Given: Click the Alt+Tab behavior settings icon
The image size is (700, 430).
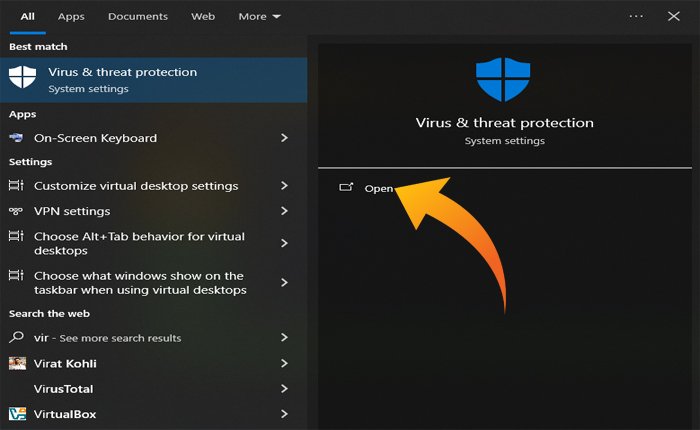Looking at the screenshot, I should 16,235.
